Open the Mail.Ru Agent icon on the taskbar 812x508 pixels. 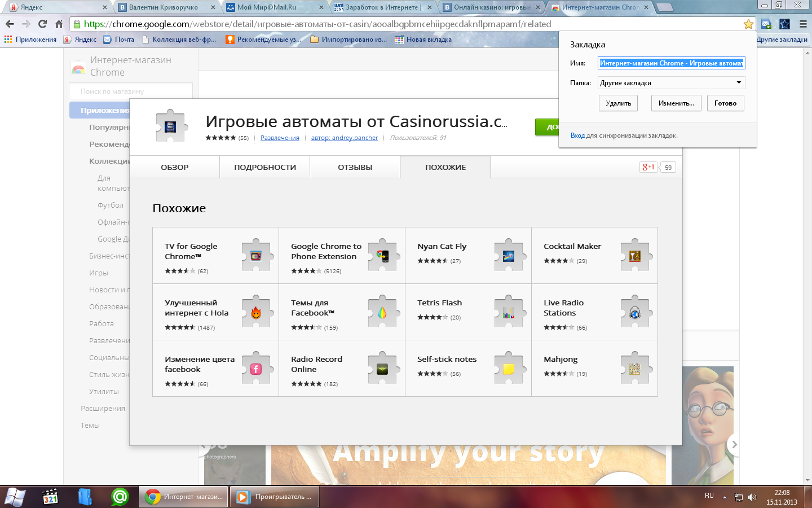(120, 497)
